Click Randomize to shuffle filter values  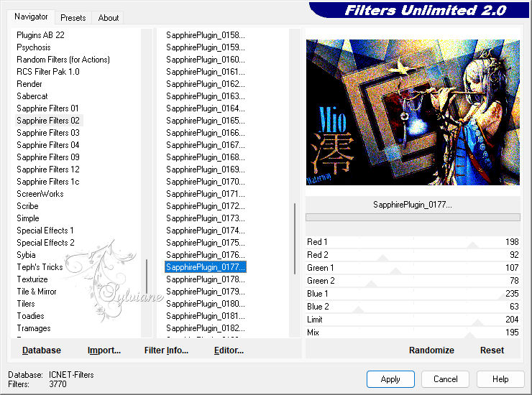pos(431,350)
